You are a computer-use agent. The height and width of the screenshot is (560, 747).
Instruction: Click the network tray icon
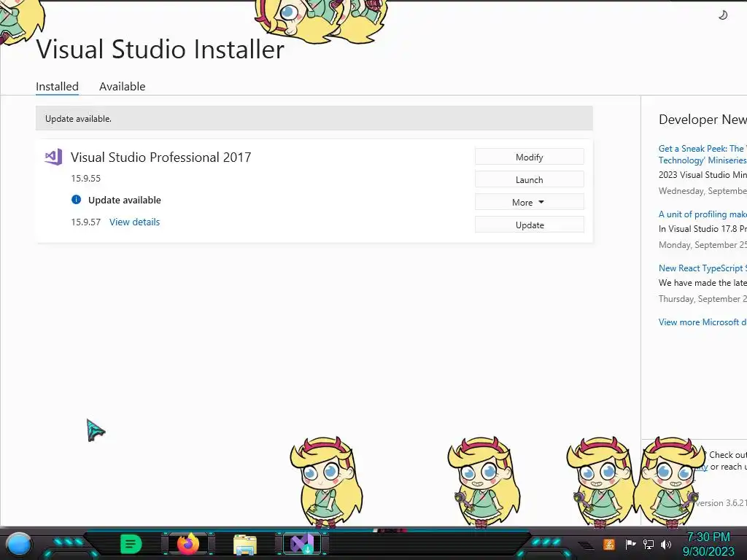(649, 544)
